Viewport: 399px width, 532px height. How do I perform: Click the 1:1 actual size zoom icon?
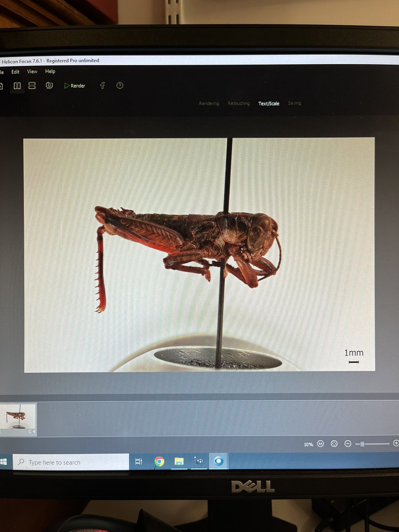(321, 443)
